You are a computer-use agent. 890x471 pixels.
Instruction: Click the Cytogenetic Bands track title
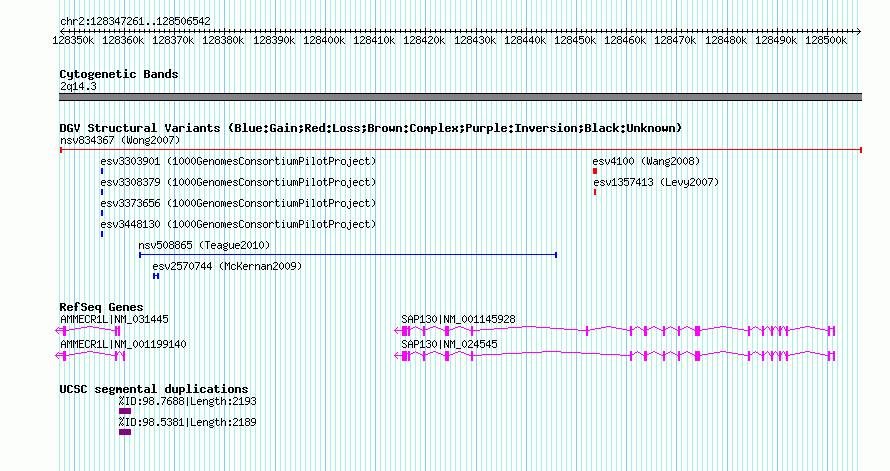point(119,74)
